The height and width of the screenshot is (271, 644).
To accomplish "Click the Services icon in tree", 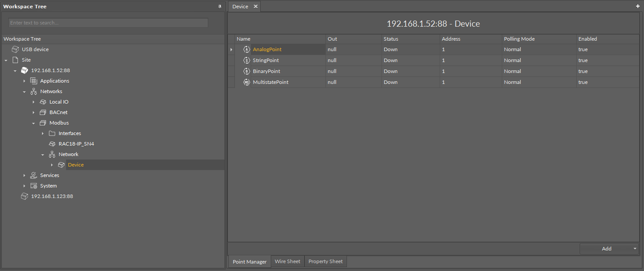I will (34, 175).
